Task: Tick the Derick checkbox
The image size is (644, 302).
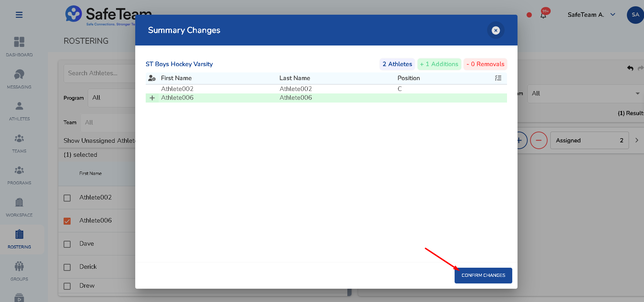Action: (67, 267)
